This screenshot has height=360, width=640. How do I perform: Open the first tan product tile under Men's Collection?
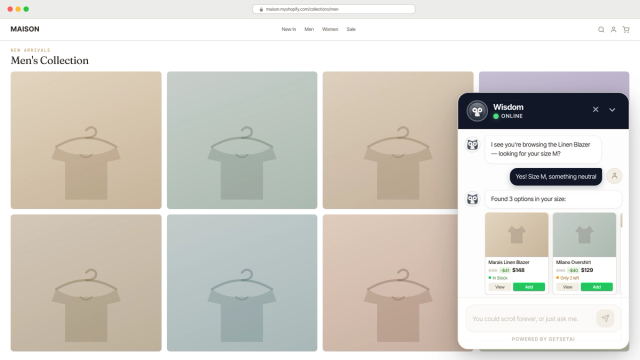coord(86,140)
